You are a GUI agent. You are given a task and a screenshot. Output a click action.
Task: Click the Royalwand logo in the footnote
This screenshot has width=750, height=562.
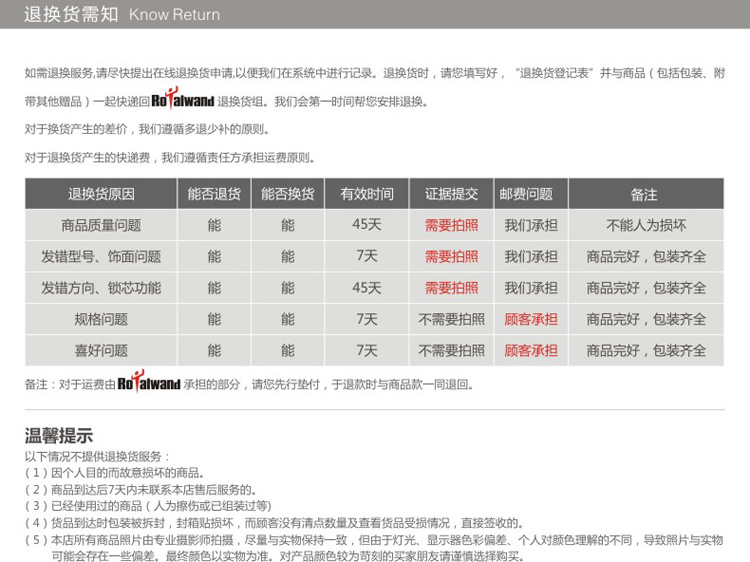[x=149, y=382]
